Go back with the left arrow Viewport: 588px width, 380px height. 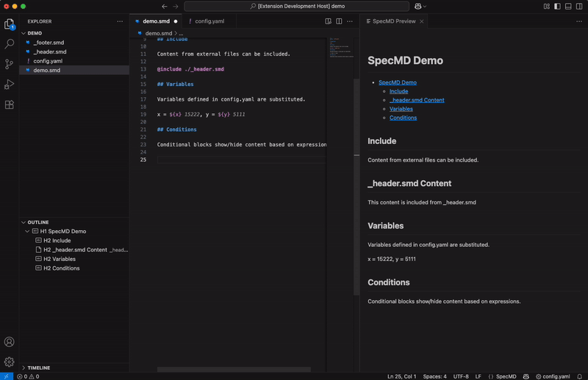point(164,6)
